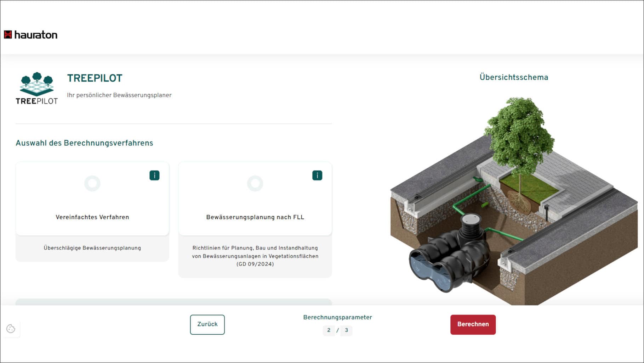Click the TREEPILOT tree logo icon
Screen dimensions: 644x363
click(37, 88)
